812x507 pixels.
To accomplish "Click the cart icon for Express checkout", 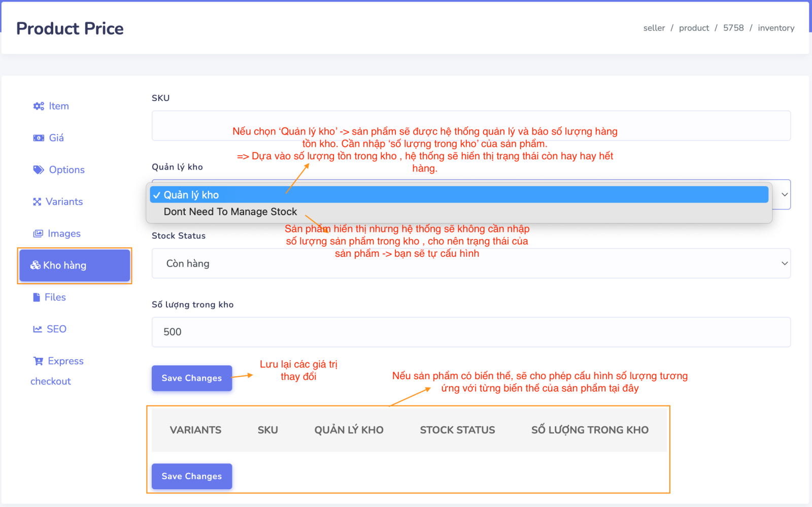I will pos(38,361).
